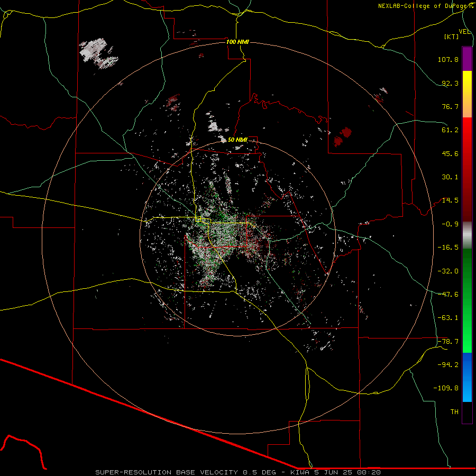Select the -0.9 velocity scale label
This screenshot has width=476, height=476.
pos(450,224)
